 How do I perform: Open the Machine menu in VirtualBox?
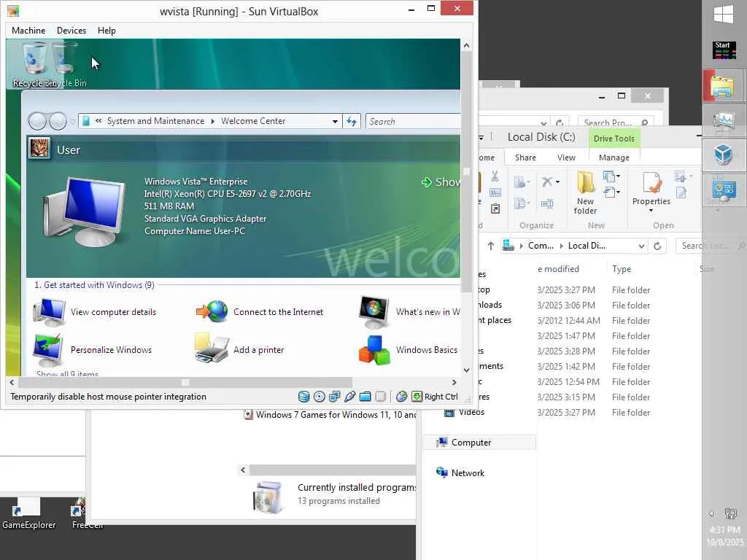point(28,31)
